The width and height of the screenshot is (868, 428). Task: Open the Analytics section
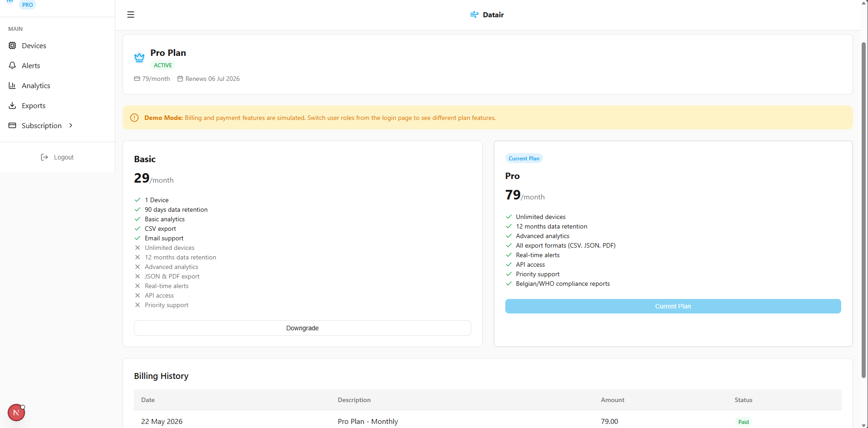pos(36,85)
